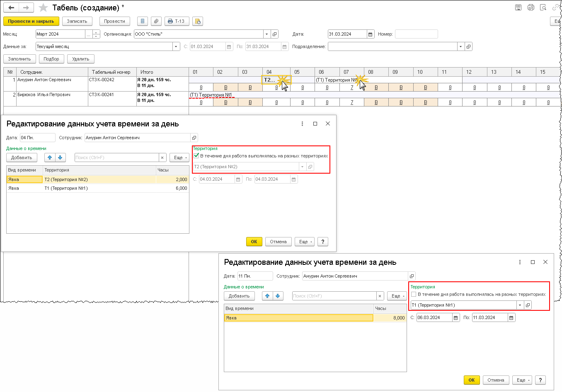
Task: Click the Подбор button
Action: [x=51, y=59]
